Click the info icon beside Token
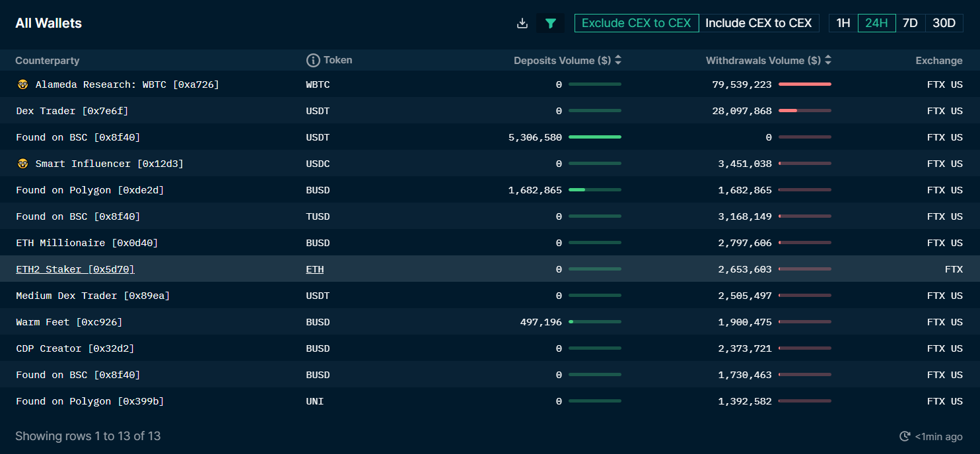Viewport: 980px width, 454px height. pos(313,61)
